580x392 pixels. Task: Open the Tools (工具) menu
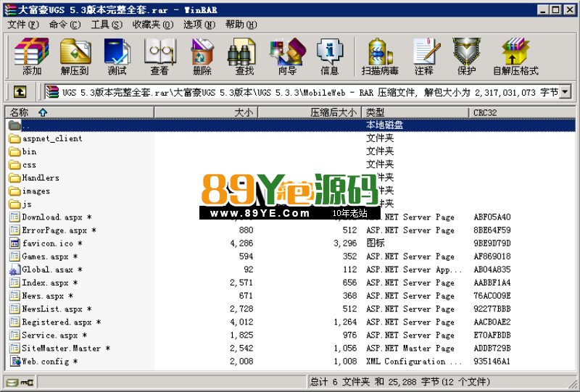(x=107, y=25)
